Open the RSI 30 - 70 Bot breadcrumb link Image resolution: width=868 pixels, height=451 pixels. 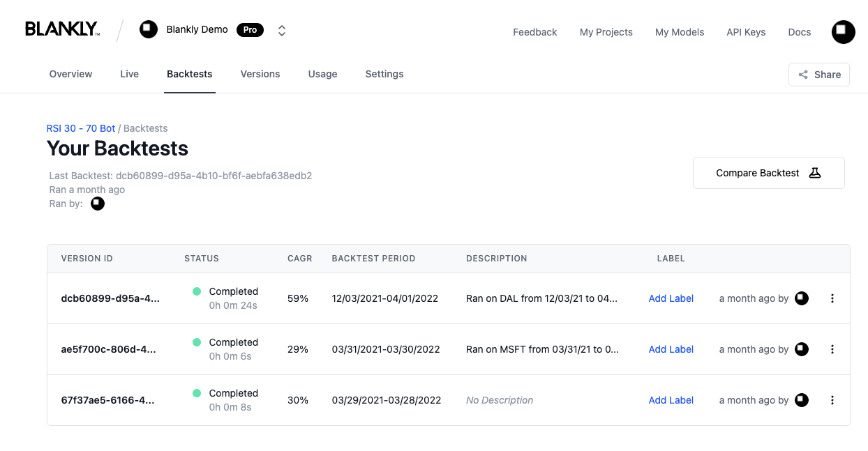80,128
